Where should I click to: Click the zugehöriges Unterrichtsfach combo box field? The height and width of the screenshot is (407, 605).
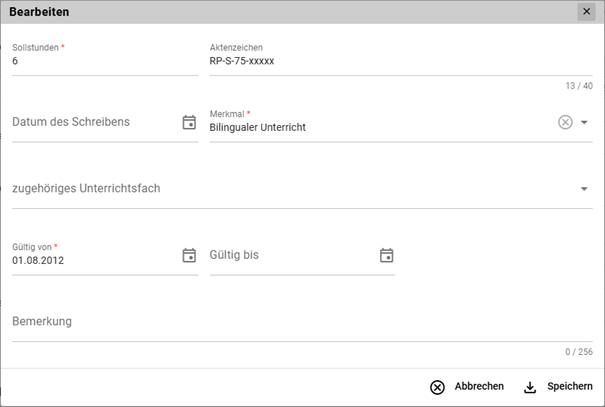(x=290, y=188)
